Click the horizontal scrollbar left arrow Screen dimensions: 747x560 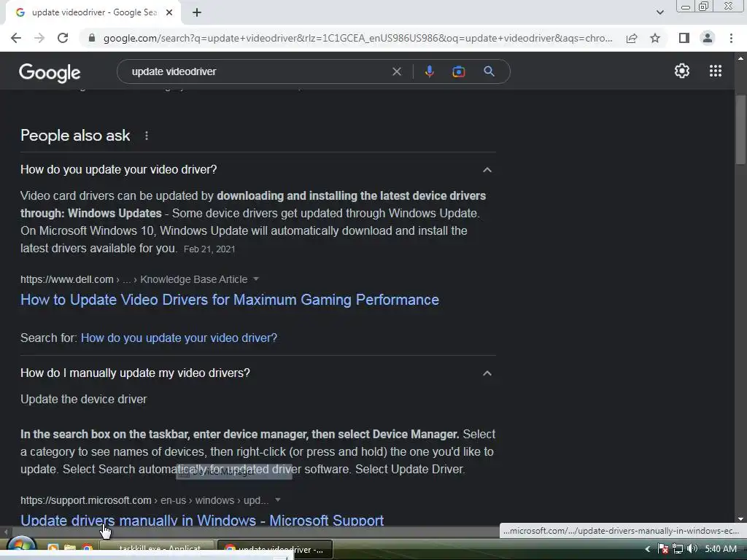point(5,531)
